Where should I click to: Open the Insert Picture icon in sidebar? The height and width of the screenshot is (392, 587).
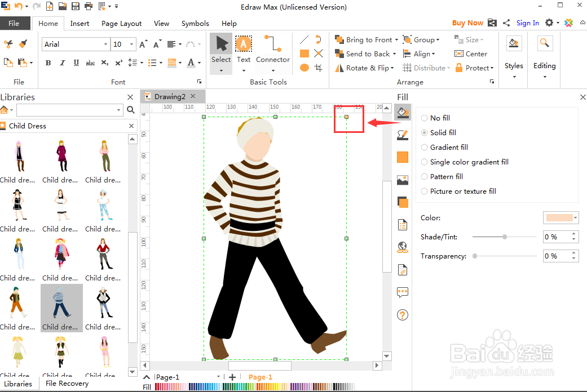403,180
